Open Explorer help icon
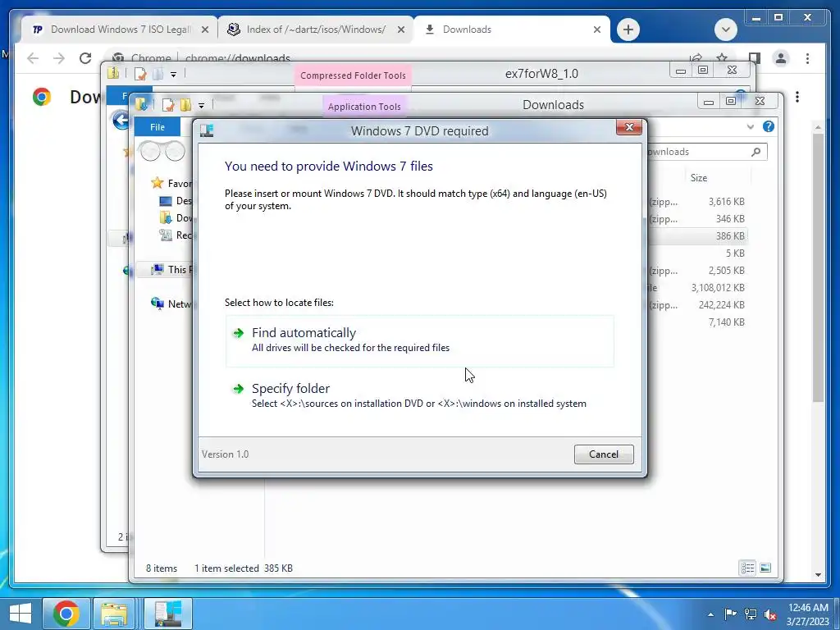Viewport: 840px width, 630px height. [x=768, y=126]
